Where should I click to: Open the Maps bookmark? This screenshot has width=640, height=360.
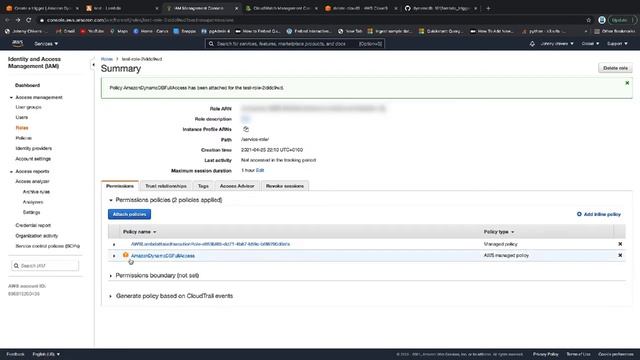click(119, 31)
